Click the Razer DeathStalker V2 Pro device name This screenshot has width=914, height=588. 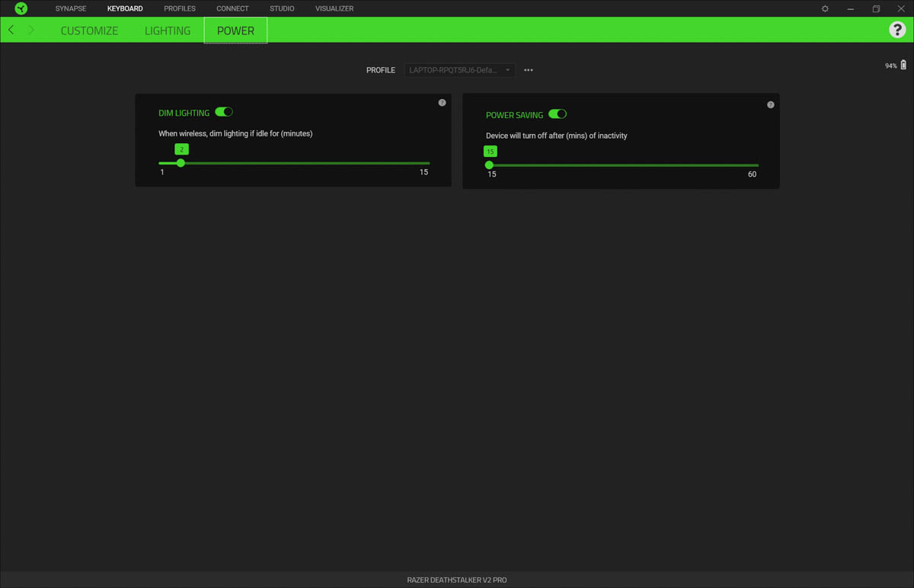(x=457, y=580)
